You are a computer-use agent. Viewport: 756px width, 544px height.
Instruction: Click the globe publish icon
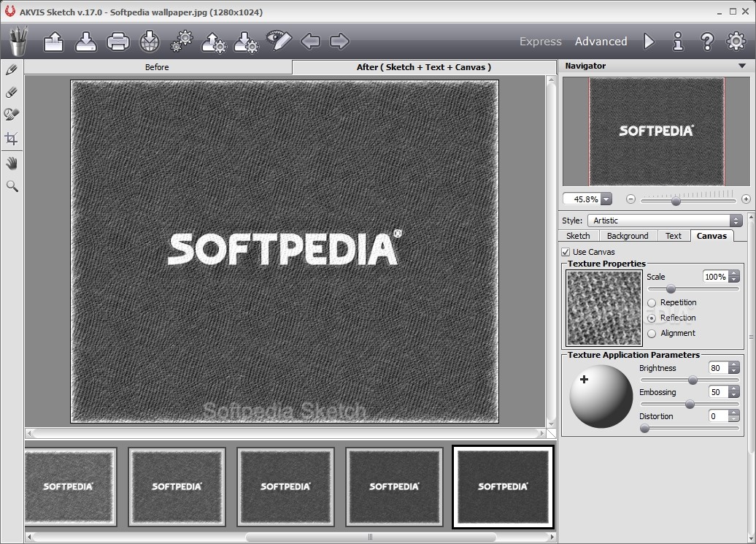coord(150,42)
